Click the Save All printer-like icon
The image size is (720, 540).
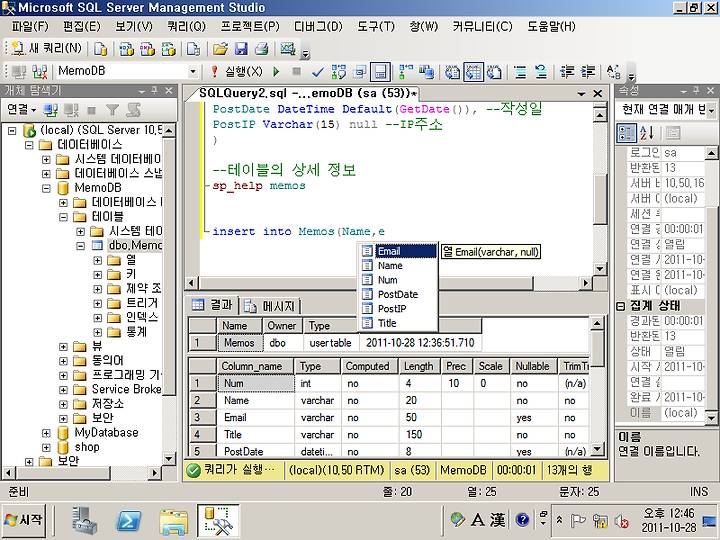[262, 49]
